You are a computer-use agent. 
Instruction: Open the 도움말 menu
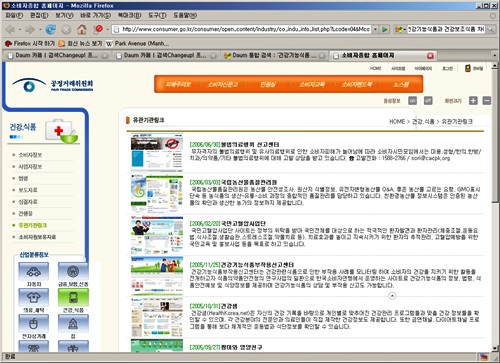[185, 15]
